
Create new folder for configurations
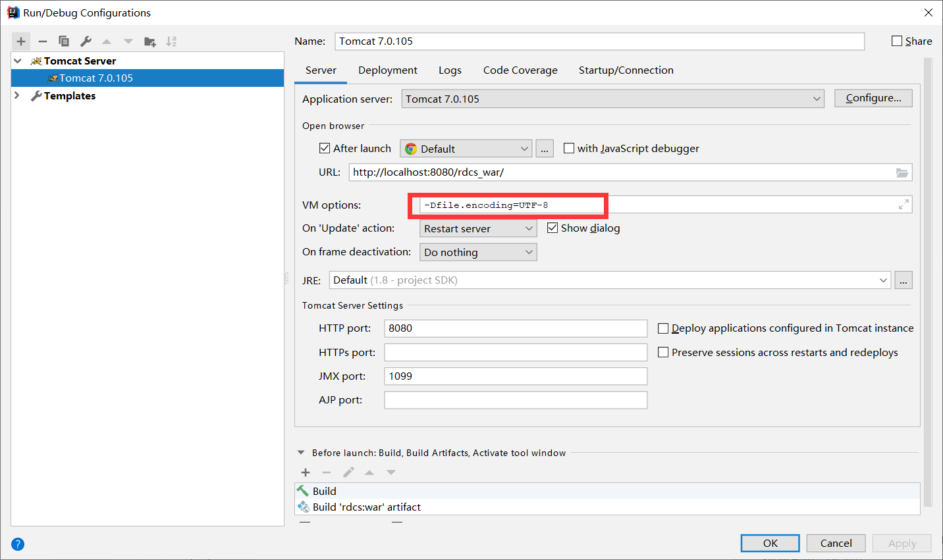click(150, 41)
